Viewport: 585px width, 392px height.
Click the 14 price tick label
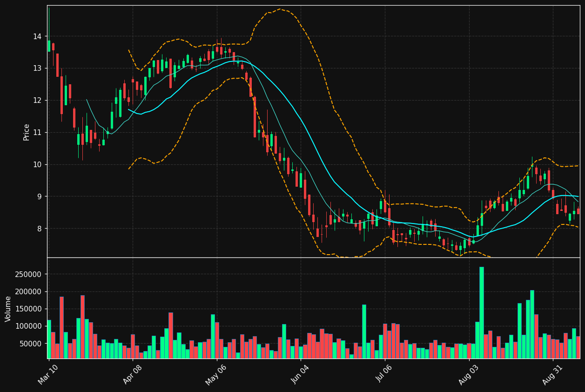tap(37, 36)
